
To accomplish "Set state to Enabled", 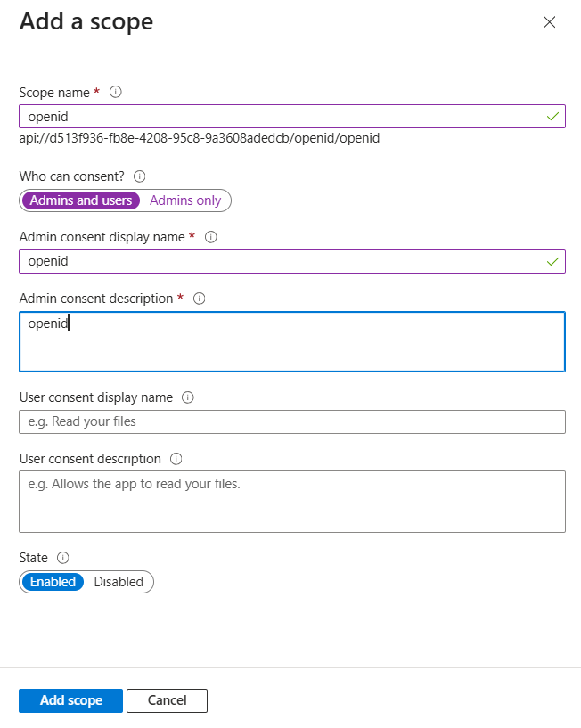I will pyautogui.click(x=53, y=582).
